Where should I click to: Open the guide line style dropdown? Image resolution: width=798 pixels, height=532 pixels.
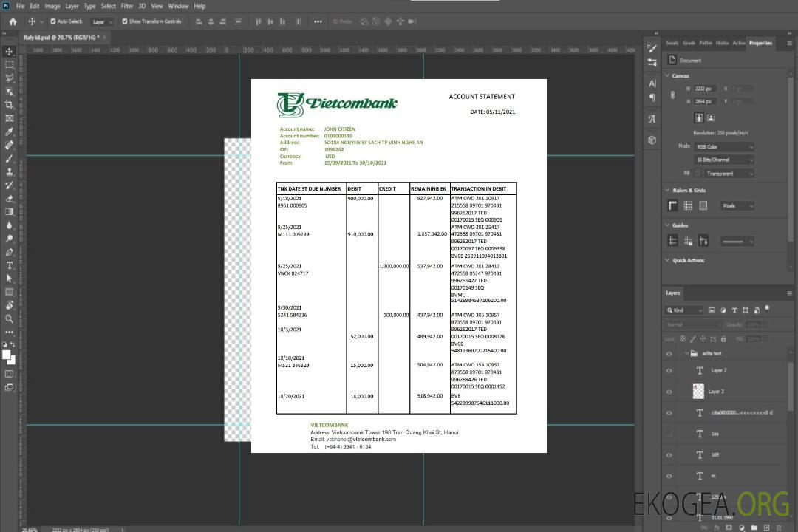click(x=737, y=242)
